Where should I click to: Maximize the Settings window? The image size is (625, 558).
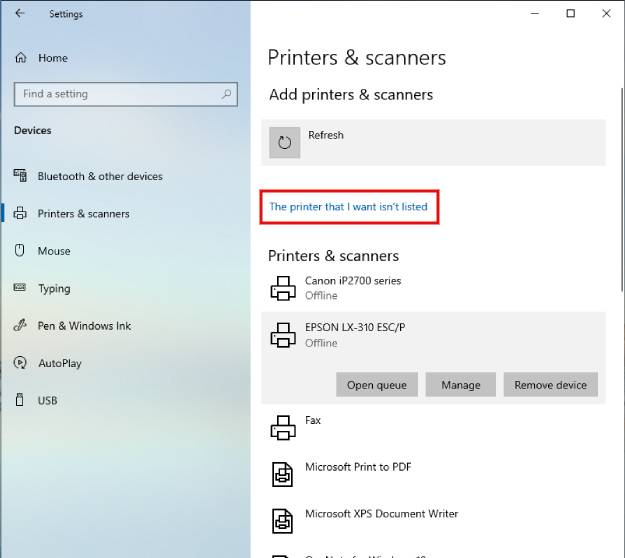pyautogui.click(x=571, y=14)
